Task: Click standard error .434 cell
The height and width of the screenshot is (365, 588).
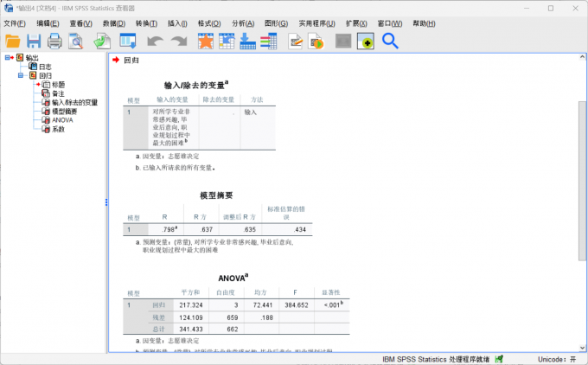Action: click(x=287, y=229)
